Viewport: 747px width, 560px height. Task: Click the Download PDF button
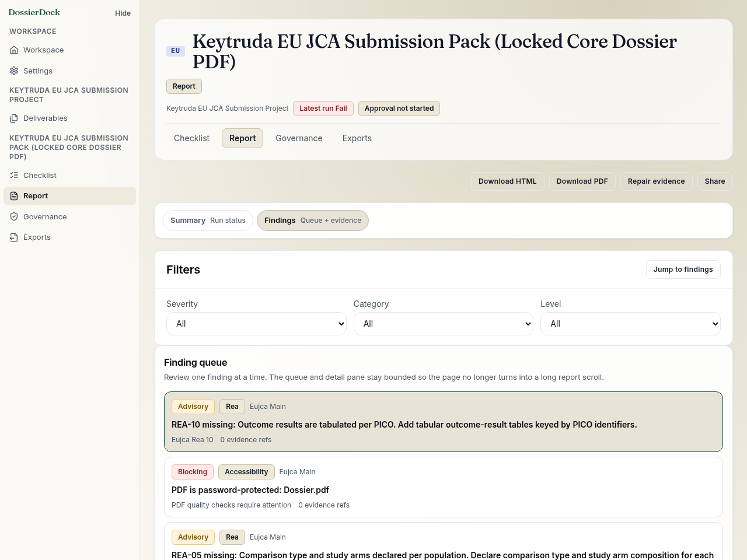(582, 181)
